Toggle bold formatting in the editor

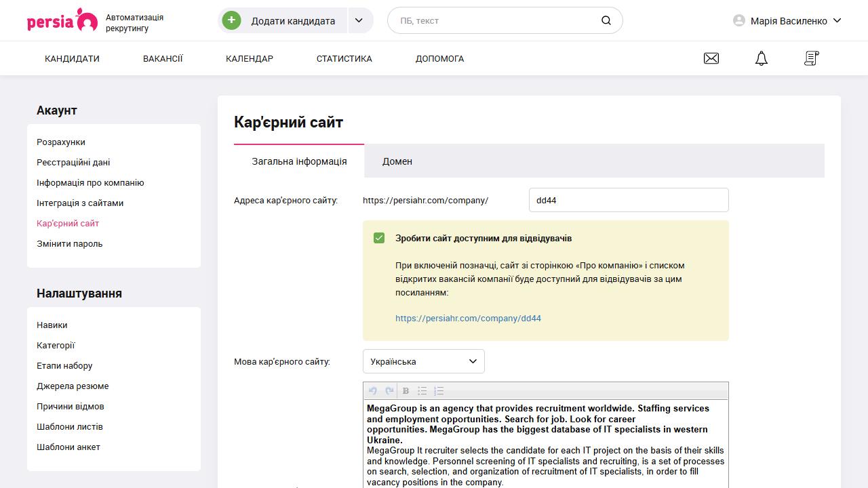[405, 390]
